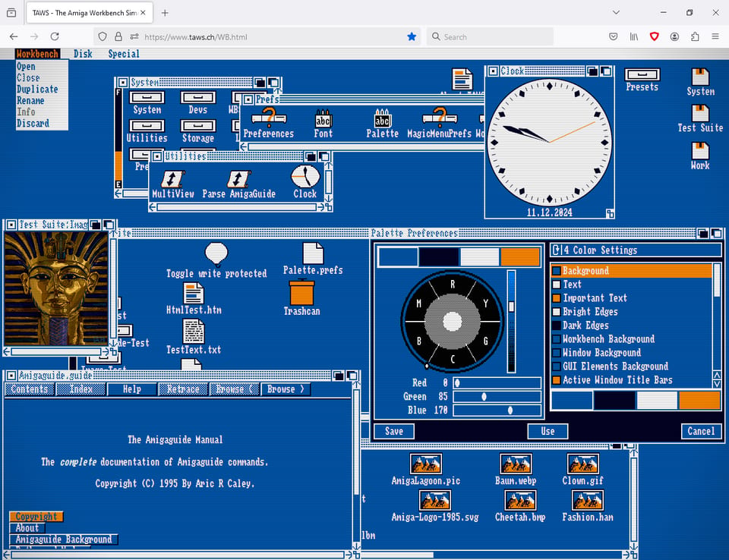Open the Clock icon in Utilities window
The width and height of the screenshot is (729, 560).
[305, 182]
